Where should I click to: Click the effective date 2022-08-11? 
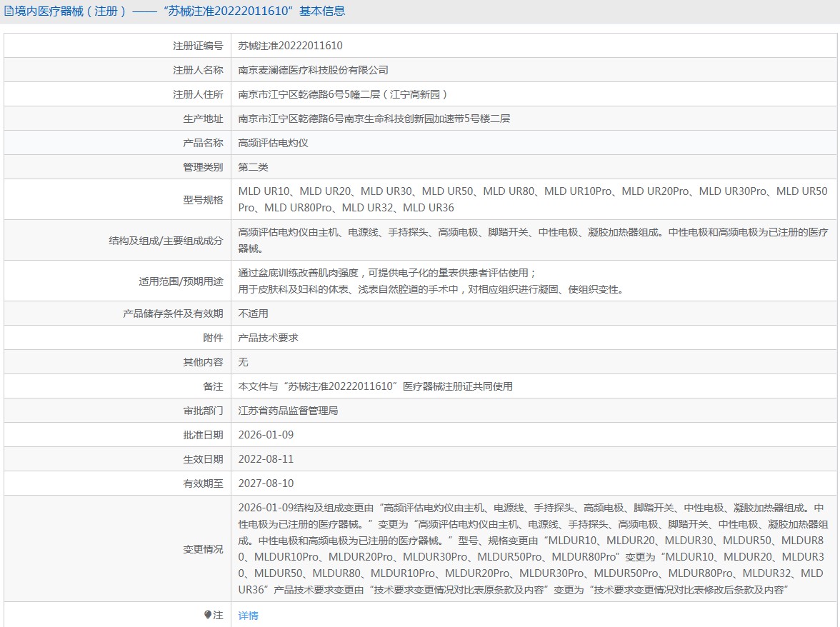tap(266, 459)
